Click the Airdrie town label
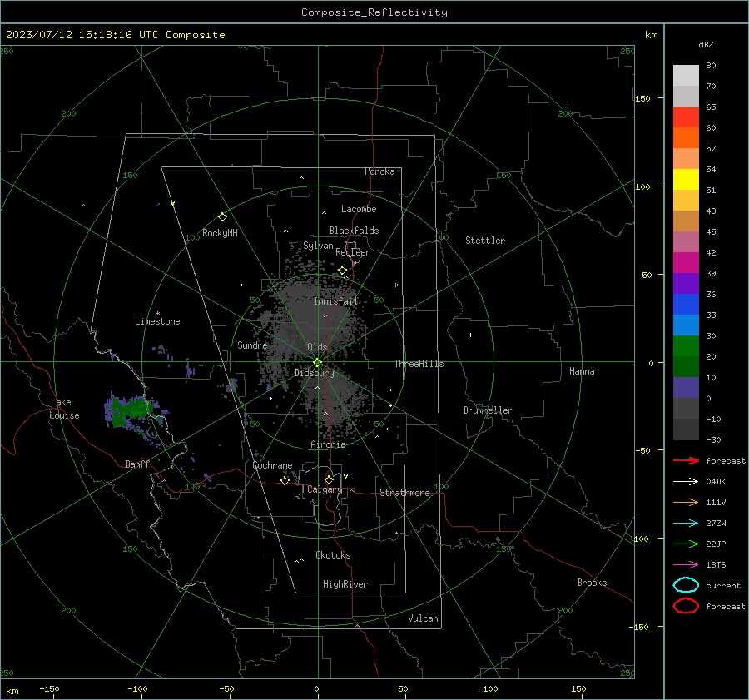This screenshot has width=749, height=700. (x=328, y=444)
